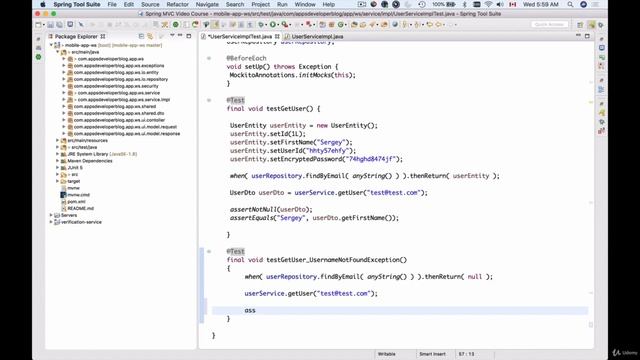The width and height of the screenshot is (640, 360).
Task: Toggle Link with Editor in Package Explorer
Action: [150, 36]
